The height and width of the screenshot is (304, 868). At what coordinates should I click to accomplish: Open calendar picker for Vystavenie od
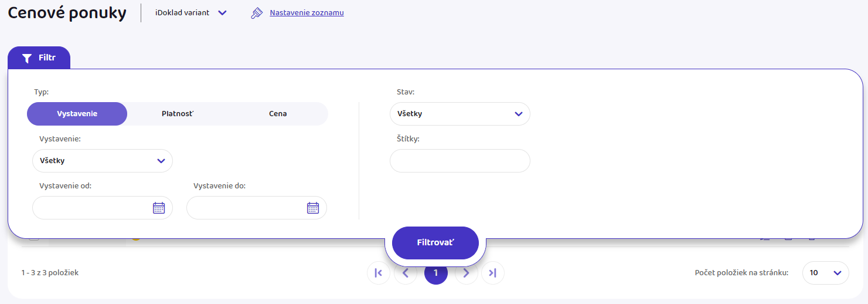click(x=159, y=208)
